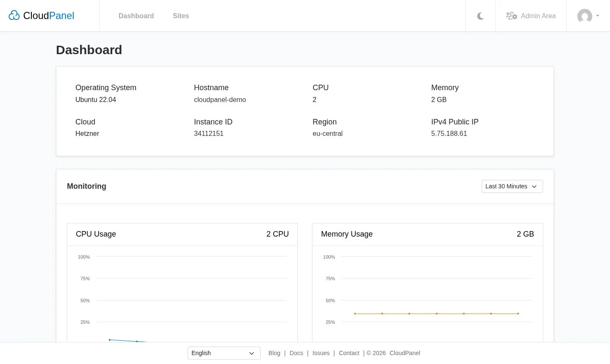This screenshot has width=610, height=364.
Task: Click the Hetzner cloud provider value
Action: point(87,133)
